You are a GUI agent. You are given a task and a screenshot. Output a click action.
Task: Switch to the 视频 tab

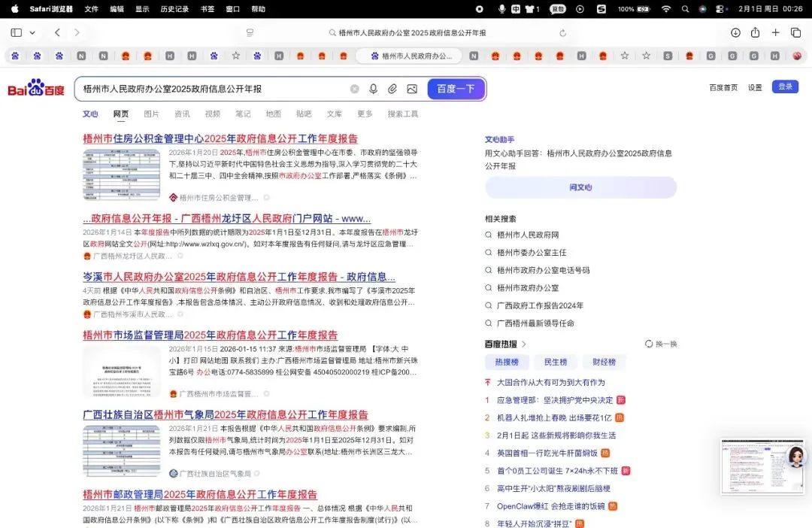pyautogui.click(x=212, y=114)
